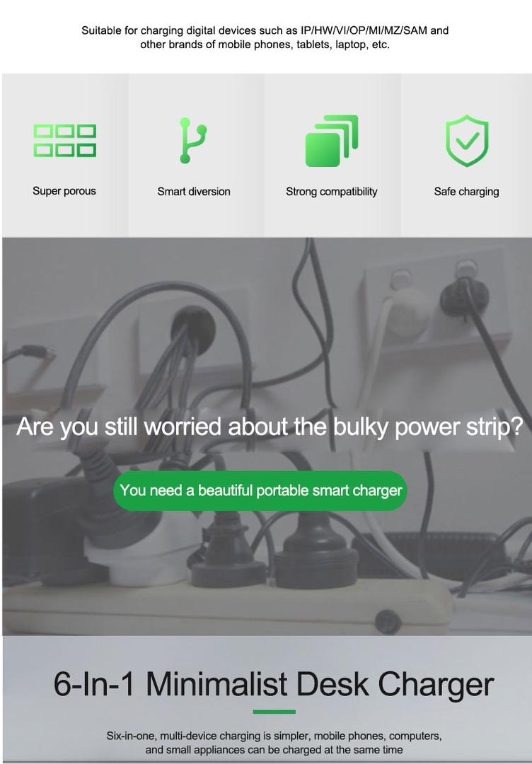The image size is (532, 764).
Task: Click the tangled power strip photo
Action: 266,436
